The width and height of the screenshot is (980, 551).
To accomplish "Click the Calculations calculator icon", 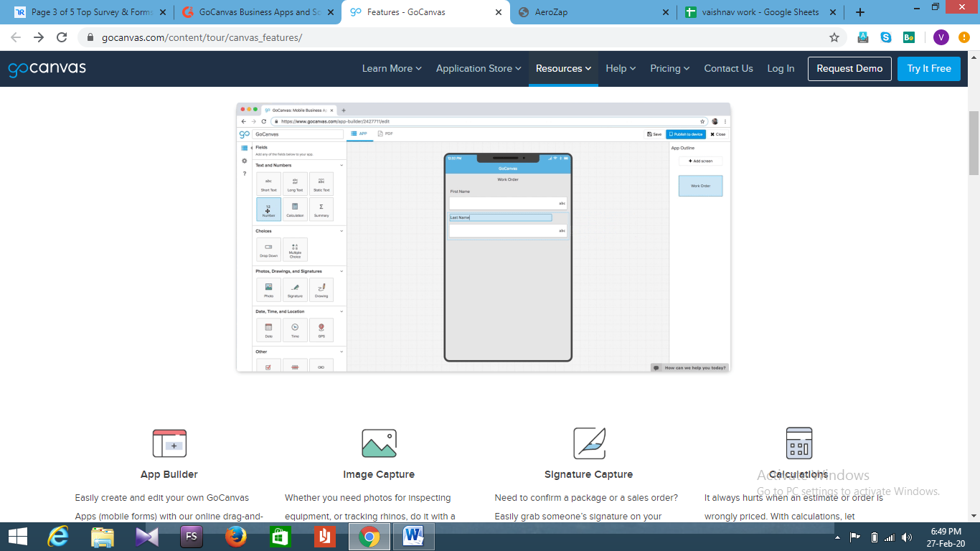I will [798, 443].
